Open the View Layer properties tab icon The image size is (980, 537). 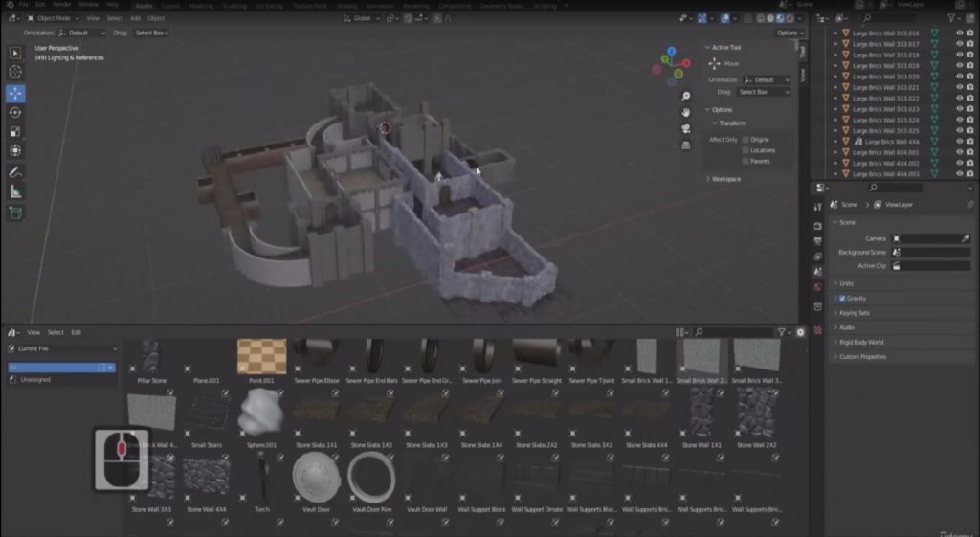[818, 257]
